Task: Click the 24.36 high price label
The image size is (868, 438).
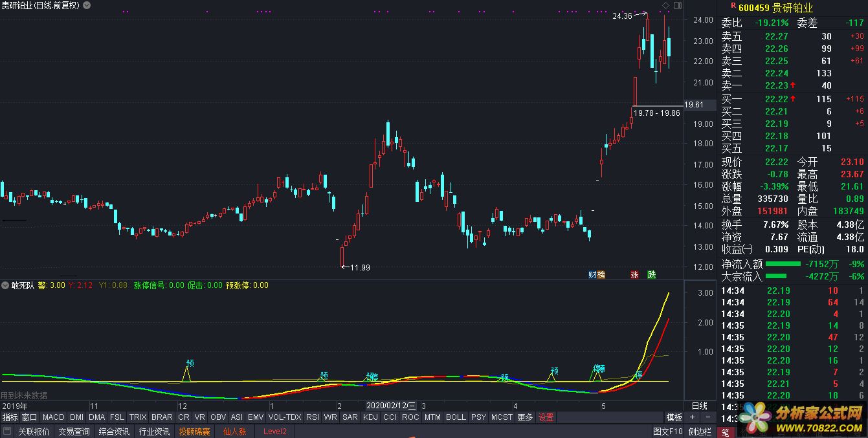Action: click(x=622, y=16)
